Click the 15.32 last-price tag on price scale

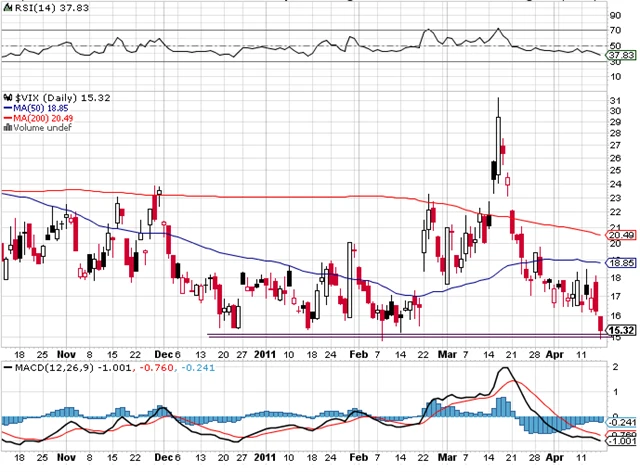point(621,330)
